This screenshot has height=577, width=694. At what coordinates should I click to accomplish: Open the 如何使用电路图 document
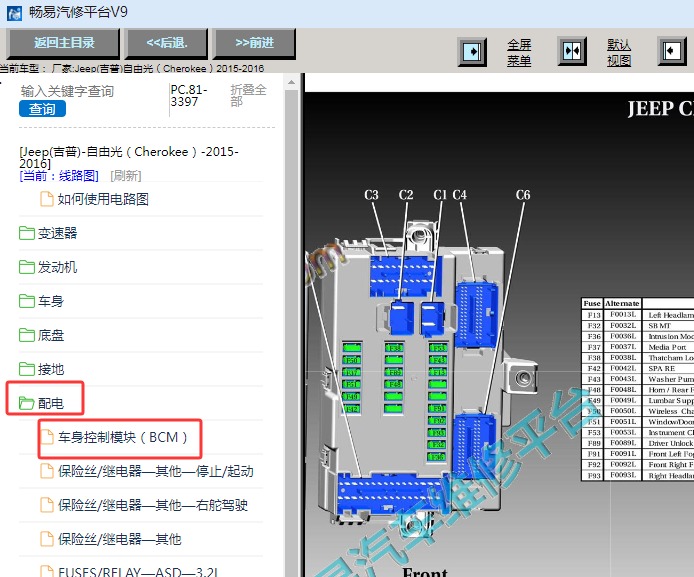[103, 199]
